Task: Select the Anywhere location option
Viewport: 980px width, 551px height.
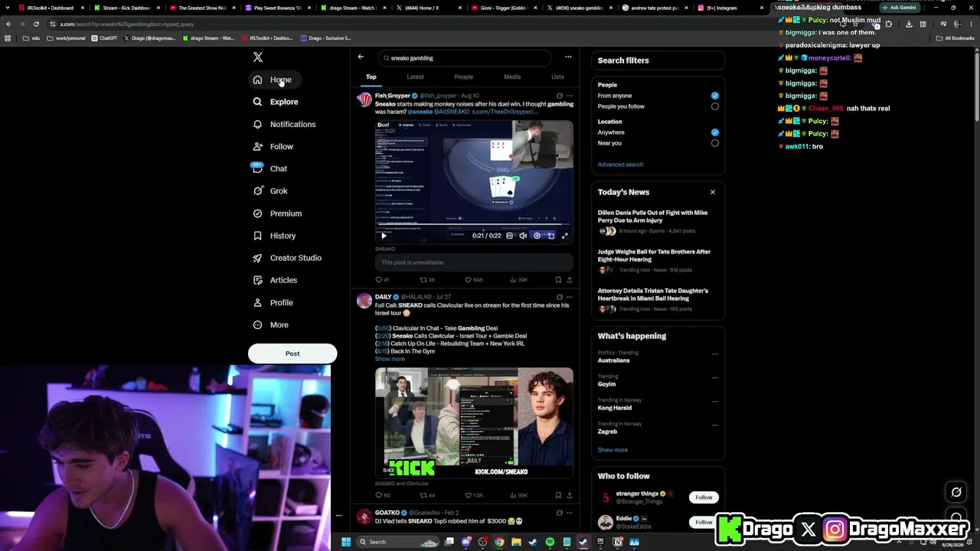Action: point(714,132)
